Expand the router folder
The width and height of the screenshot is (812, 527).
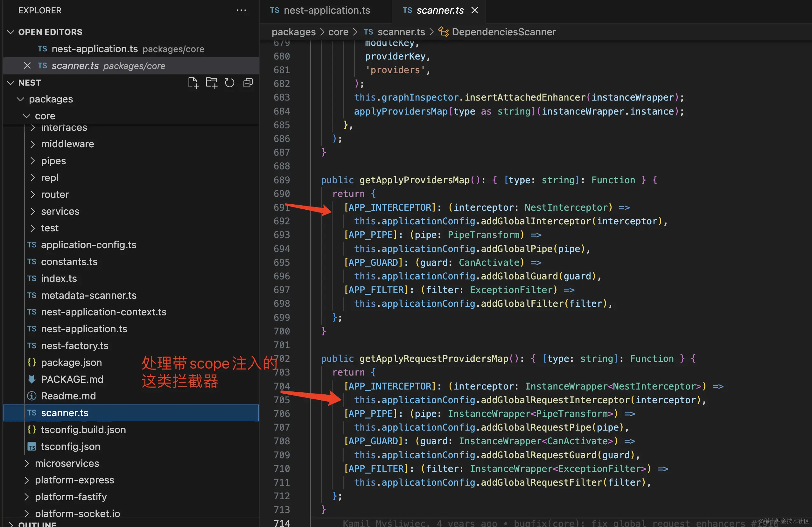[x=33, y=194]
